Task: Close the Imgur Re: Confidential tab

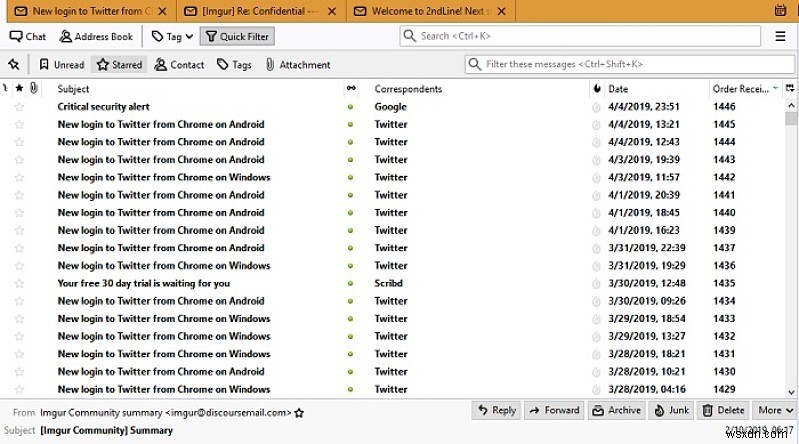Action: 332,11
